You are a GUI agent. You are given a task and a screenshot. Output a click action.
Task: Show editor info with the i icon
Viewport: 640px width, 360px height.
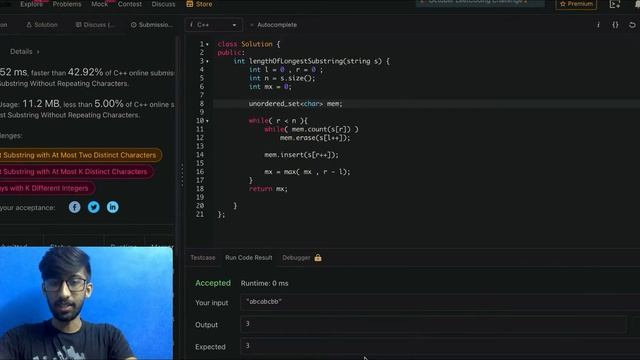(598, 25)
